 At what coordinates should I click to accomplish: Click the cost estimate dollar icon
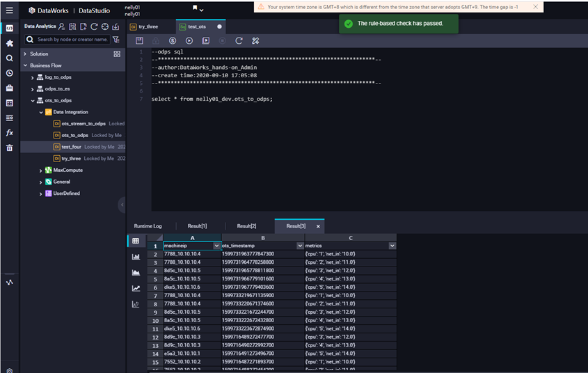pyautogui.click(x=173, y=40)
